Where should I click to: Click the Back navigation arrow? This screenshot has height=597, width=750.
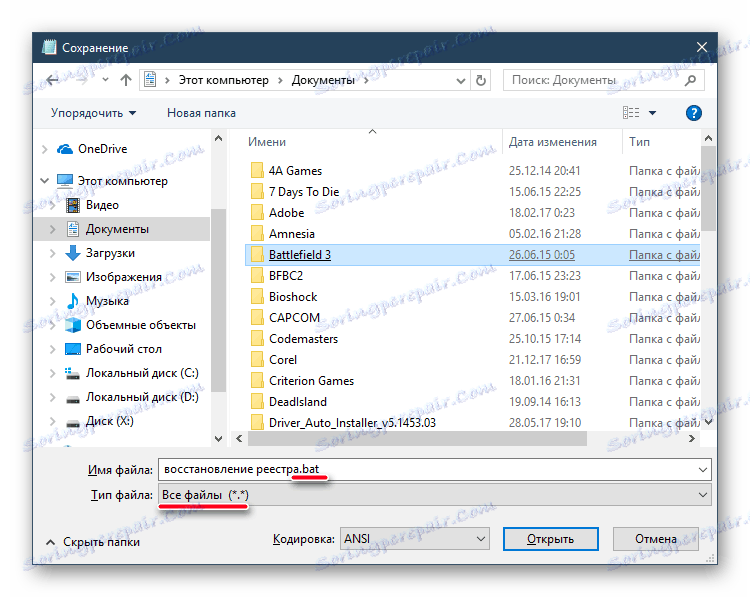(52, 80)
